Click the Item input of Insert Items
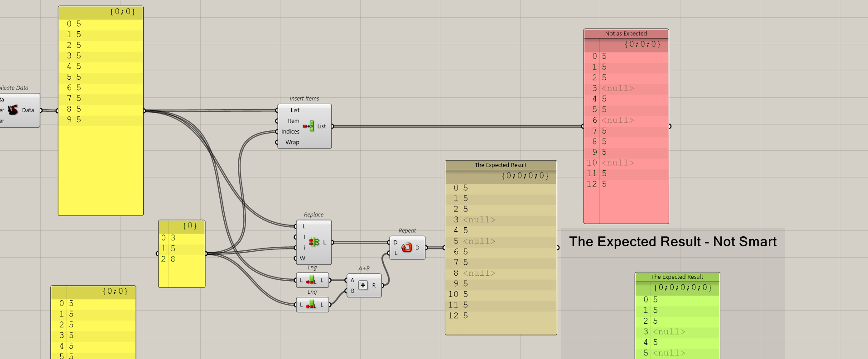Screen dimensions: 868x359 294,121
